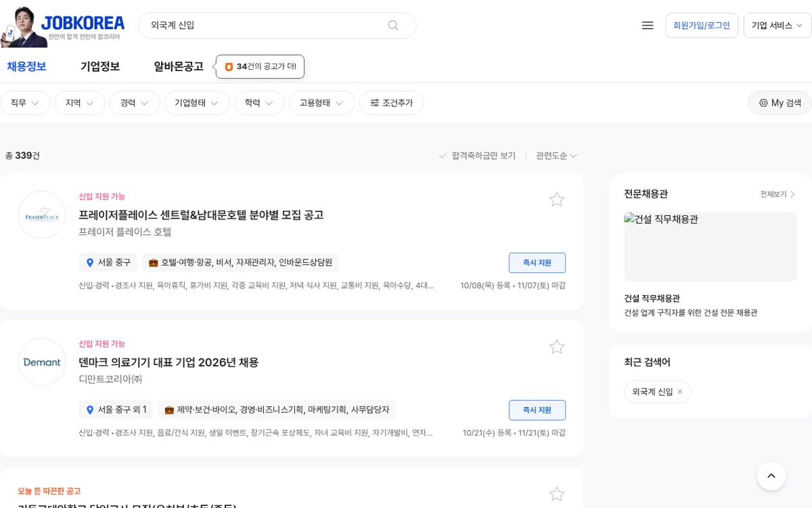Open the 34건의 공고가 더 badge

point(261,66)
